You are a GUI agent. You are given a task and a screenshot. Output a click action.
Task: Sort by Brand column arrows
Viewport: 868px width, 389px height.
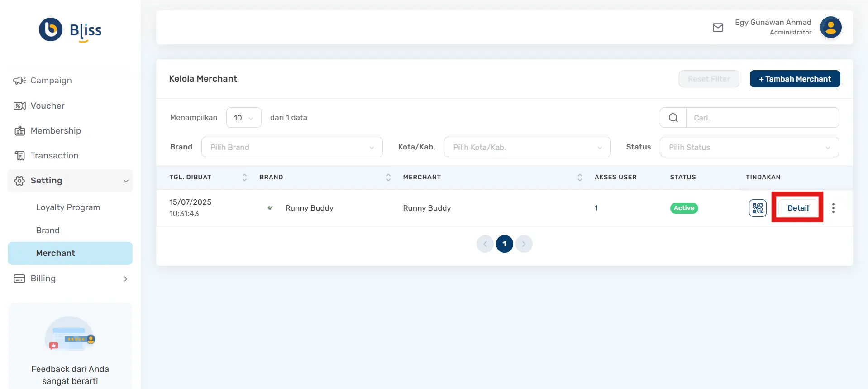coord(388,178)
